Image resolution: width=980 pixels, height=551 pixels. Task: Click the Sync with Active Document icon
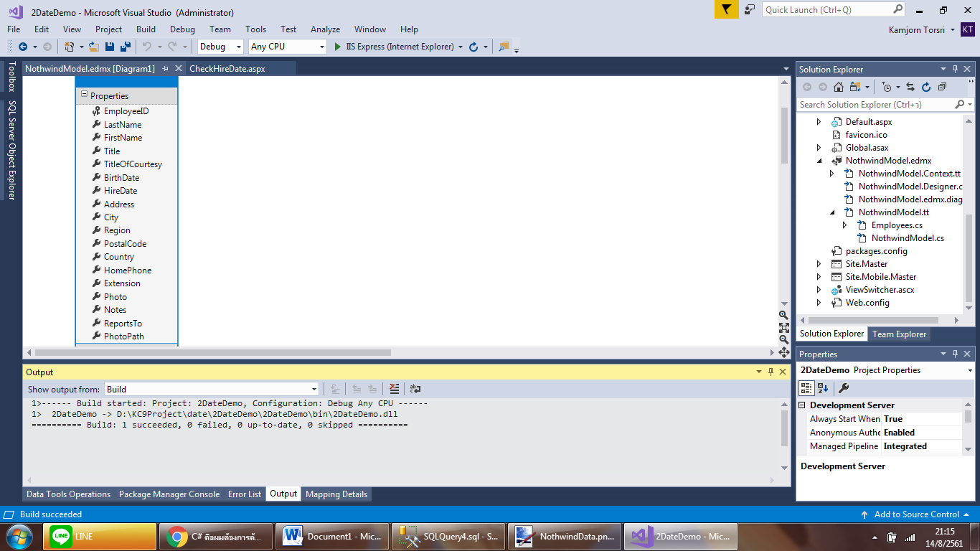[x=910, y=87]
